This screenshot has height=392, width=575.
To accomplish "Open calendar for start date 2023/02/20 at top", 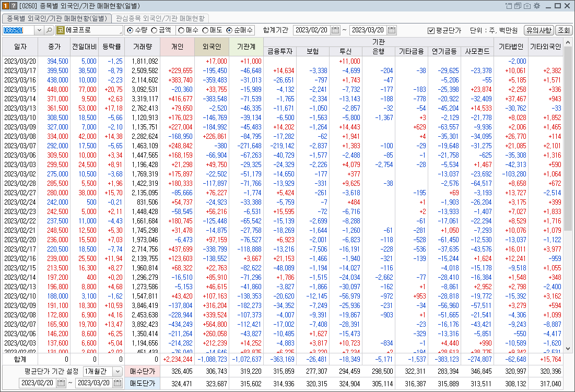I will [335, 30].
